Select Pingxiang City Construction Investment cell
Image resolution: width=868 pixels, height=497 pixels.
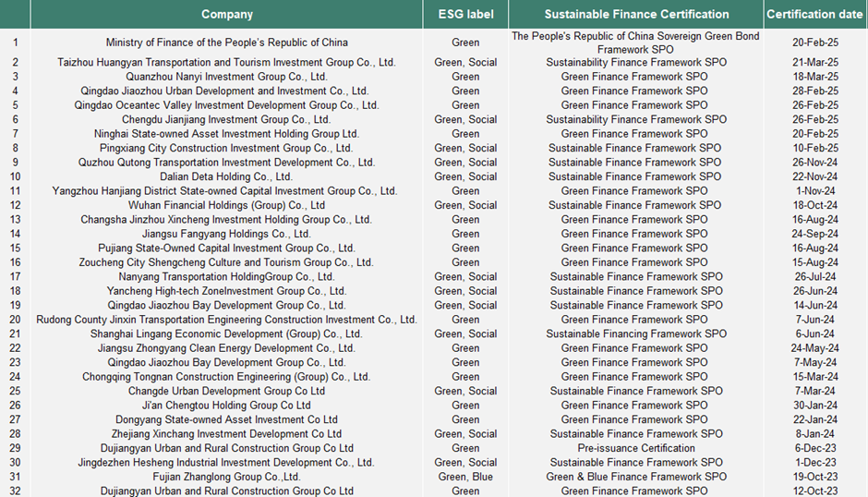pyautogui.click(x=226, y=149)
